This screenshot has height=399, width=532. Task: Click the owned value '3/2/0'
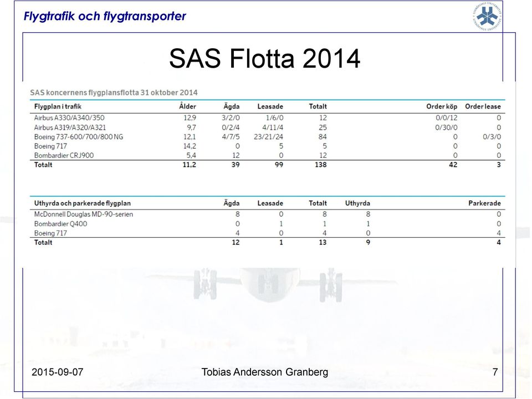point(231,117)
